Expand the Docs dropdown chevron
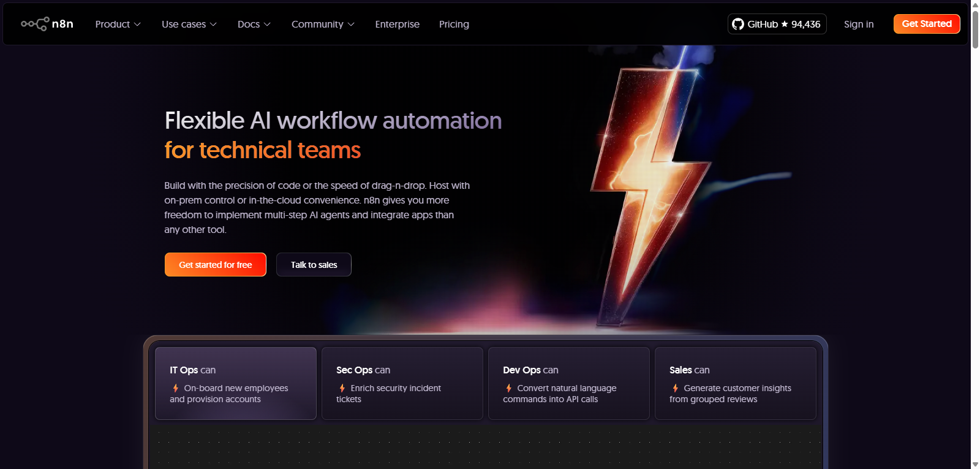 [x=267, y=25]
